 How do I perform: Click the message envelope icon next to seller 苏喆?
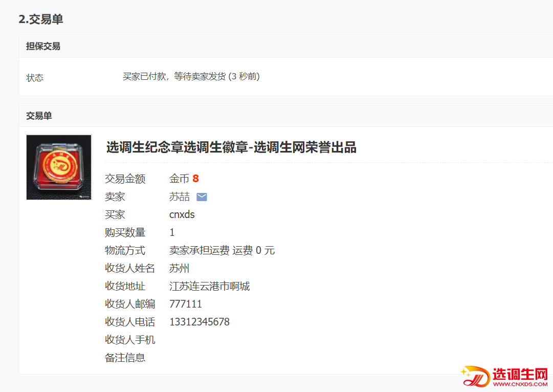(202, 197)
